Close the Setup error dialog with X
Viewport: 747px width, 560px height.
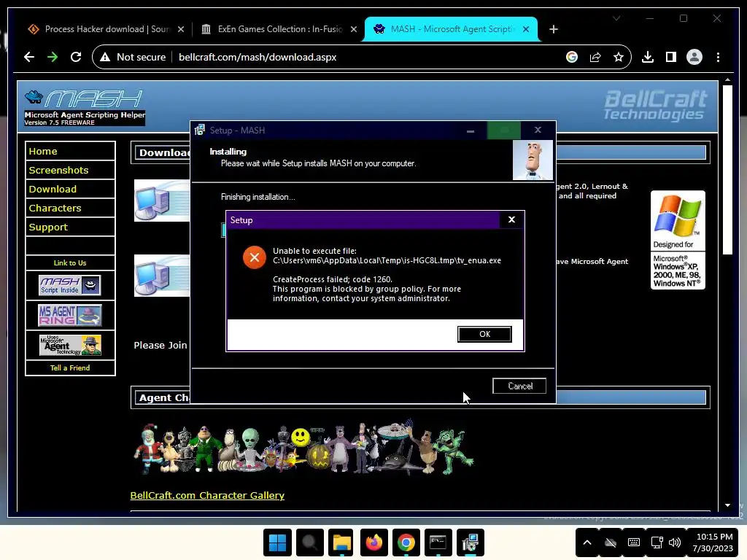pos(511,219)
